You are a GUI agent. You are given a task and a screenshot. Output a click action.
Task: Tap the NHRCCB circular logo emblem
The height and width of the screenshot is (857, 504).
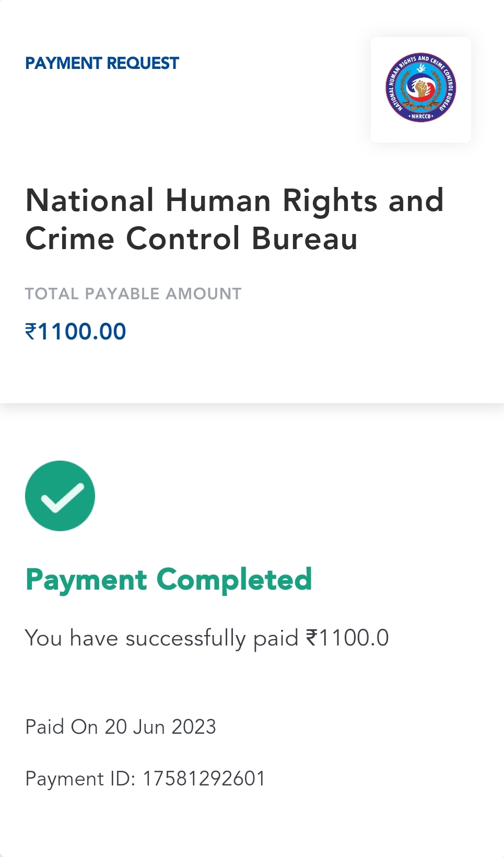pos(420,88)
